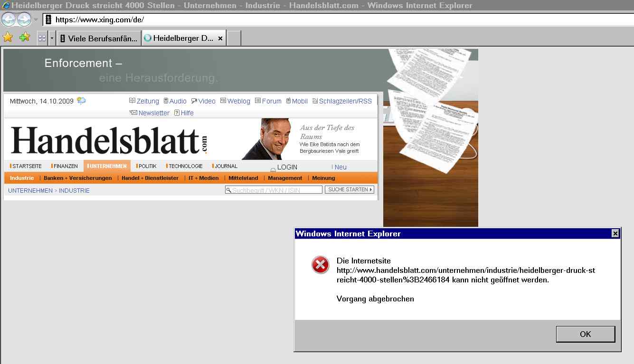634x364 pixels.
Task: Expand the tab list dropdown arrow
Action: [x=52, y=38]
